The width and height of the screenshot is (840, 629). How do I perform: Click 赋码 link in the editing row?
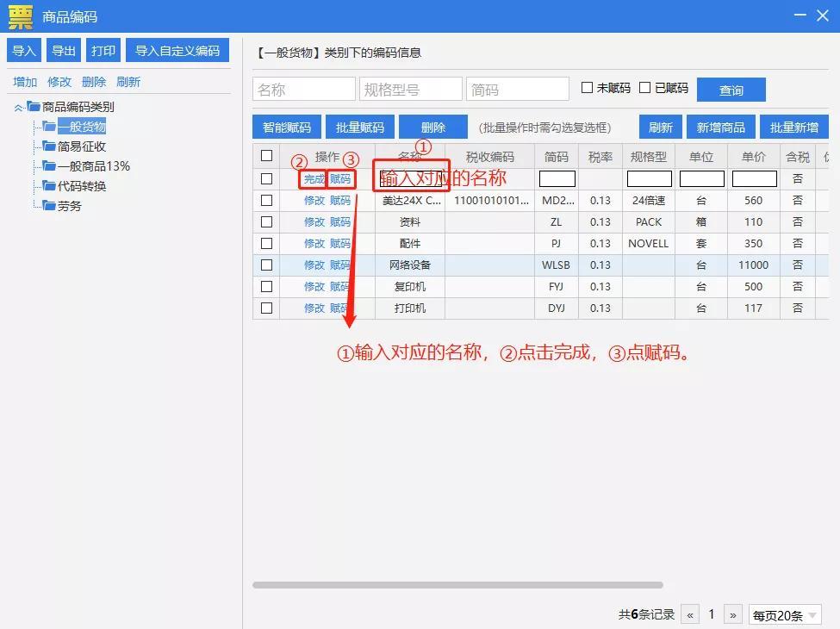(340, 179)
